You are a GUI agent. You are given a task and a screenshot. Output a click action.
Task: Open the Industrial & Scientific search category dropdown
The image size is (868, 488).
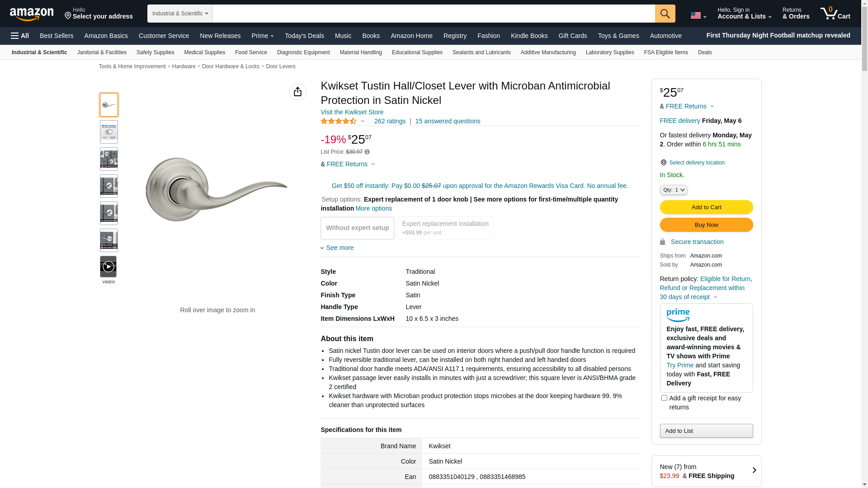[180, 14]
